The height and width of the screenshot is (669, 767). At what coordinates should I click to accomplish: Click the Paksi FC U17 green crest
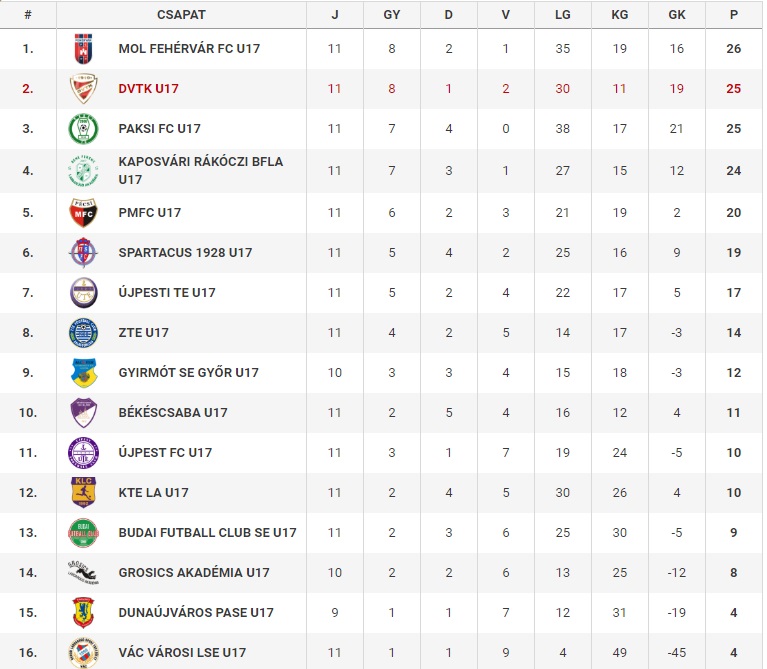[83, 129]
